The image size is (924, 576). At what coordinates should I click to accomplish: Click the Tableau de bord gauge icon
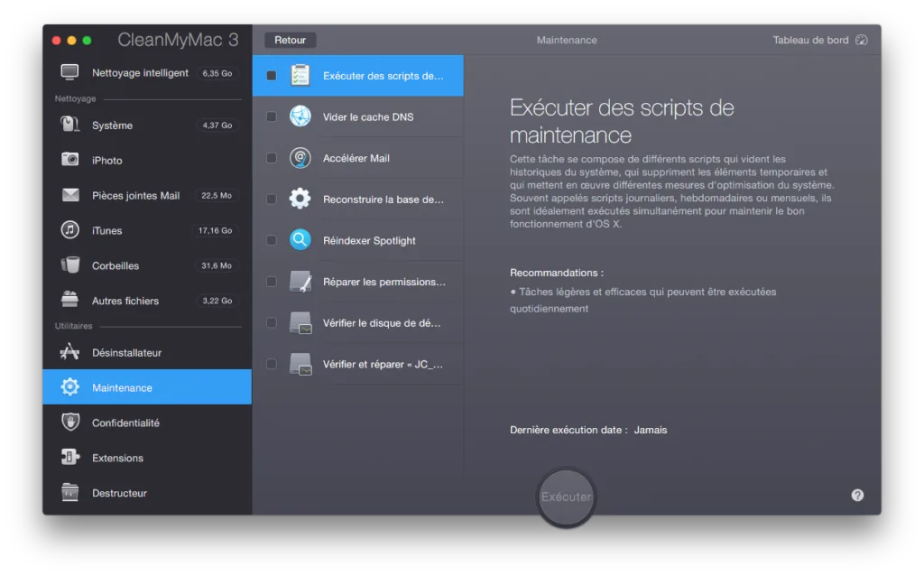click(x=862, y=40)
